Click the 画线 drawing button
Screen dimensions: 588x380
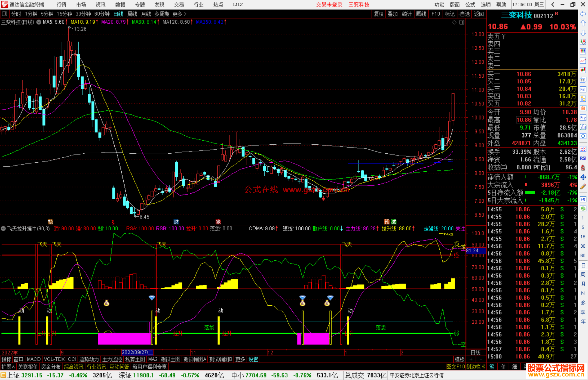(x=421, y=14)
